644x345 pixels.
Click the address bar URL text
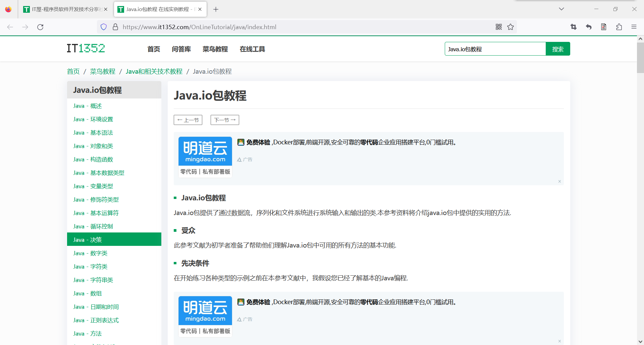(x=200, y=27)
